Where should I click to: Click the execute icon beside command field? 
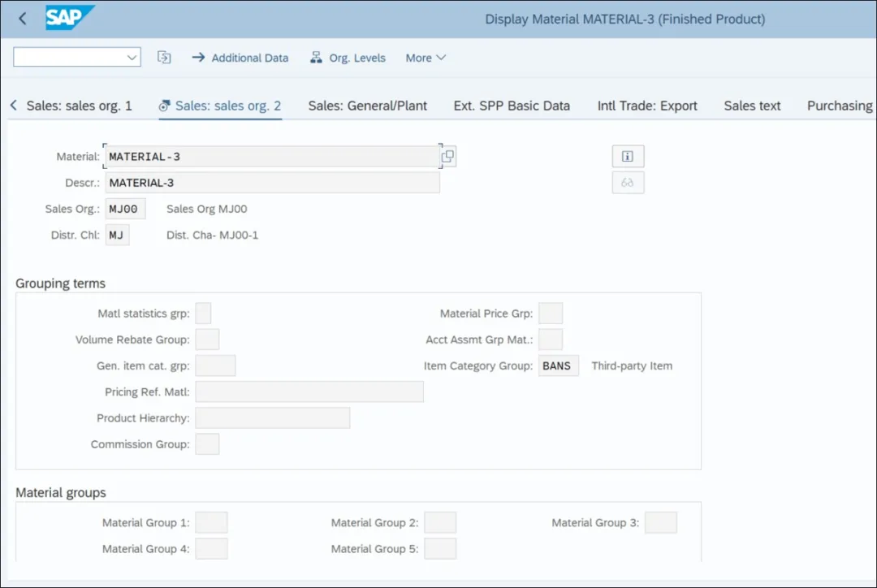[164, 57]
